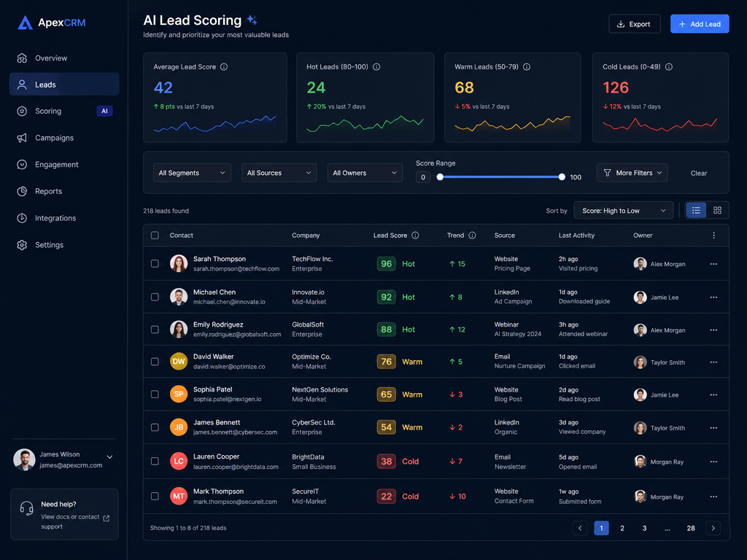747x560 pixels.
Task: Open row actions menu for Mark Thompson
Action: coord(713,497)
